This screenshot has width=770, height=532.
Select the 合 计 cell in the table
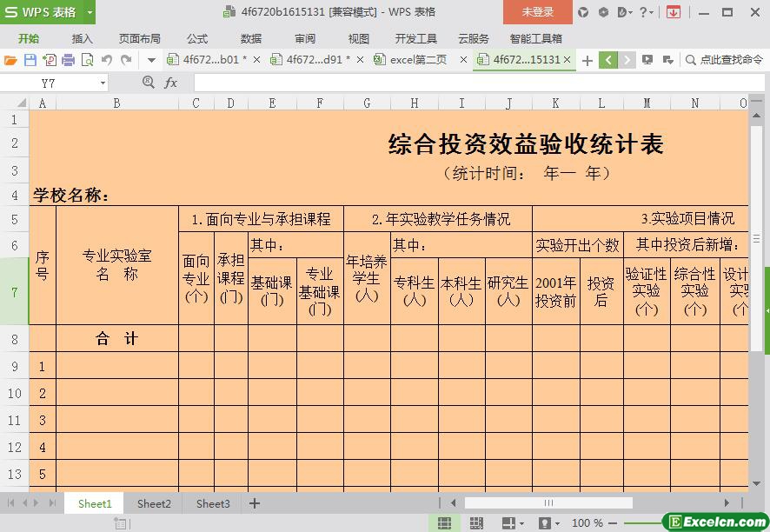[116, 339]
